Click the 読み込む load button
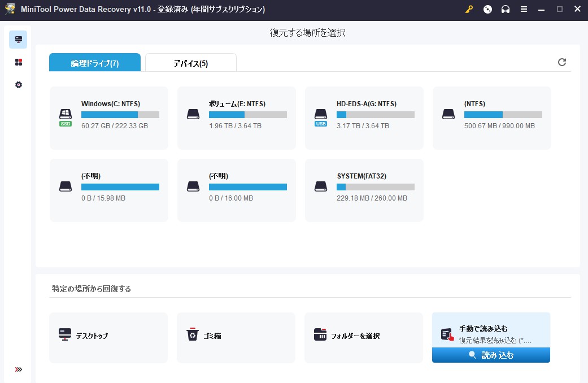 [x=491, y=355]
